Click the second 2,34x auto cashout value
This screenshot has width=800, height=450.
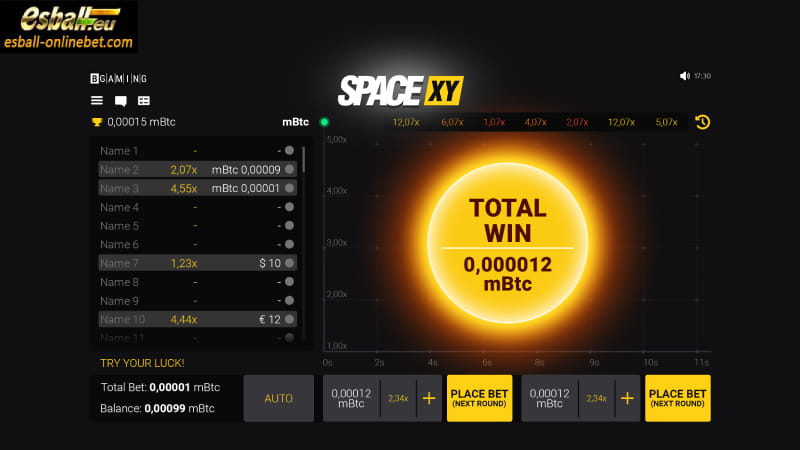tap(596, 398)
